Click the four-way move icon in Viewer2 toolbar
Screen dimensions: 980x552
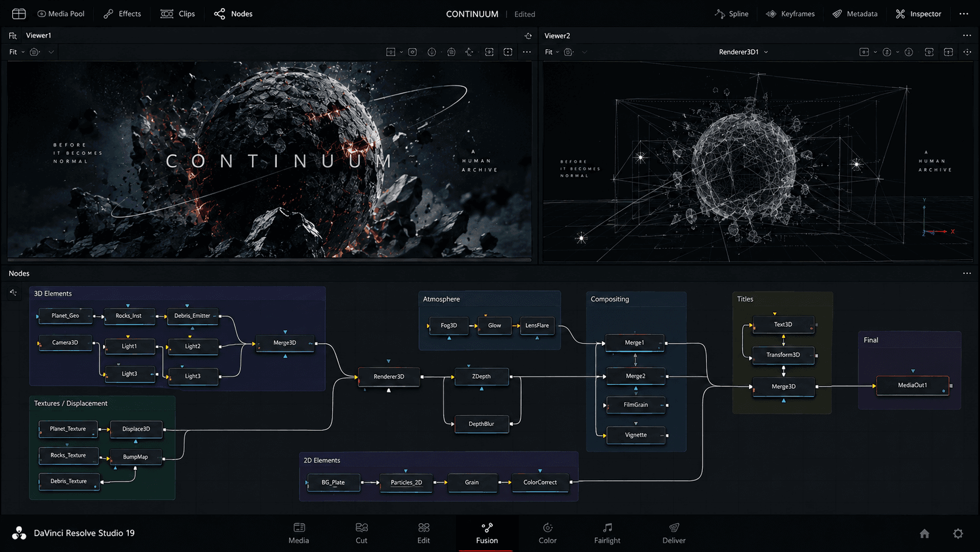[967, 52]
